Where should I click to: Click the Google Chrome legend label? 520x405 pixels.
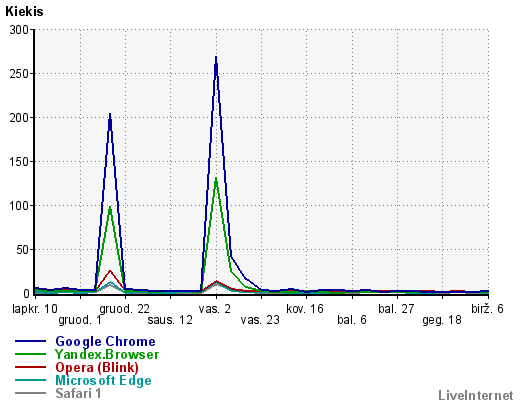[105, 341]
